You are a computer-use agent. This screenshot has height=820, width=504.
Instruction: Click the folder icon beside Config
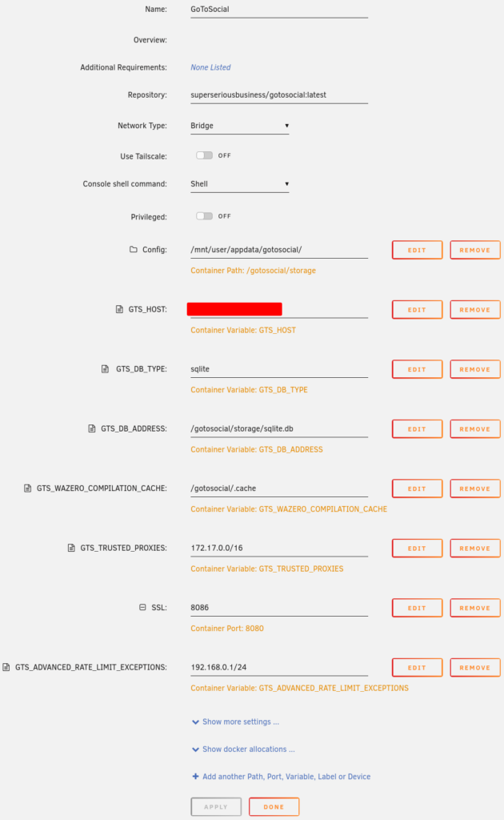(x=134, y=250)
